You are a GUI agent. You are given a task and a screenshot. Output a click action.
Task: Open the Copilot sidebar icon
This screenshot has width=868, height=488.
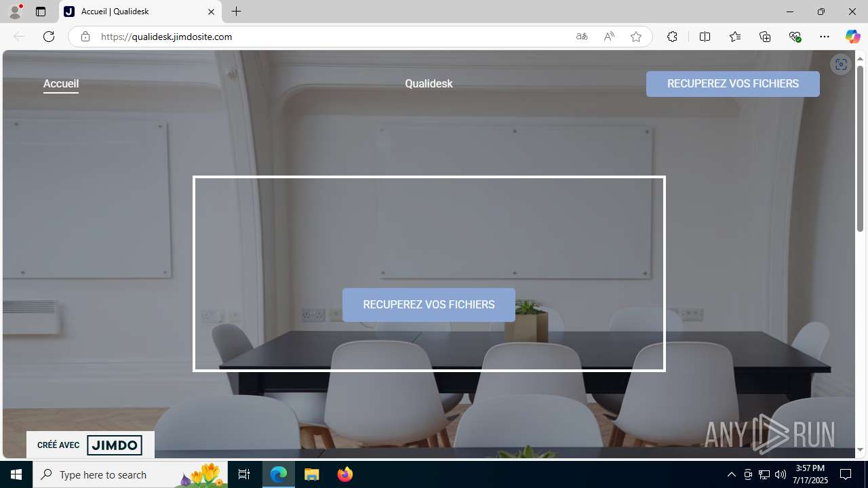[852, 37]
